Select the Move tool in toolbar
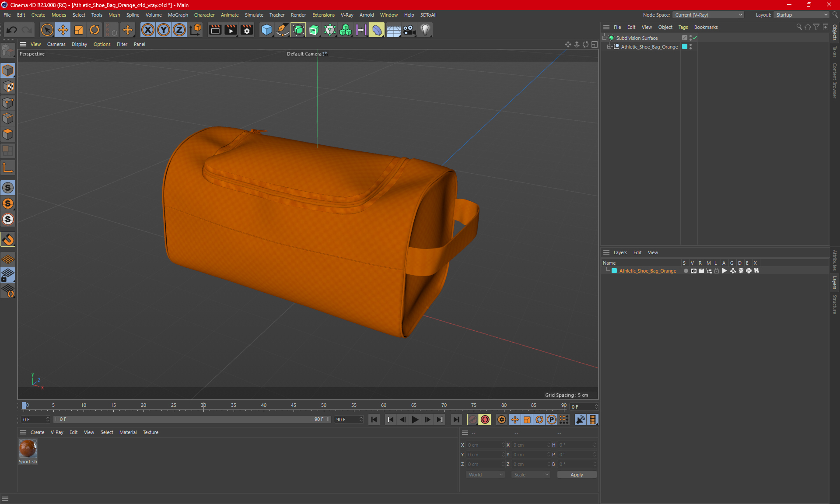This screenshot has width=840, height=504. coord(63,30)
